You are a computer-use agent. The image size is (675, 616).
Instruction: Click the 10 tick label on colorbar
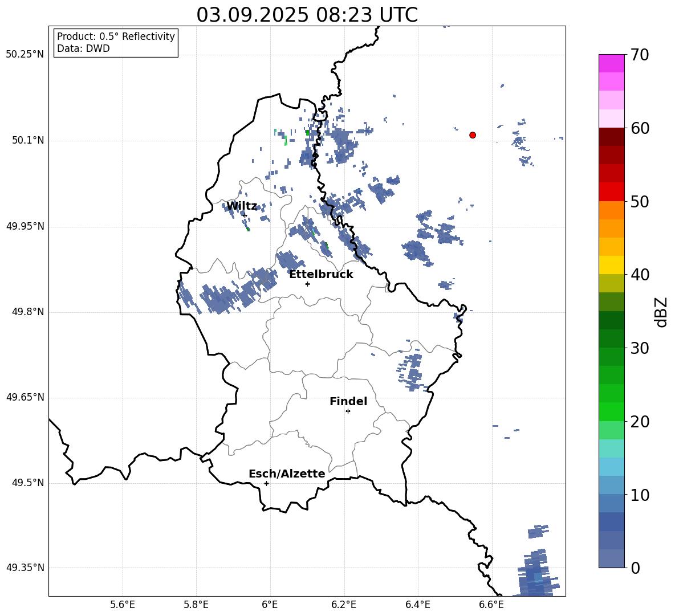coord(640,495)
